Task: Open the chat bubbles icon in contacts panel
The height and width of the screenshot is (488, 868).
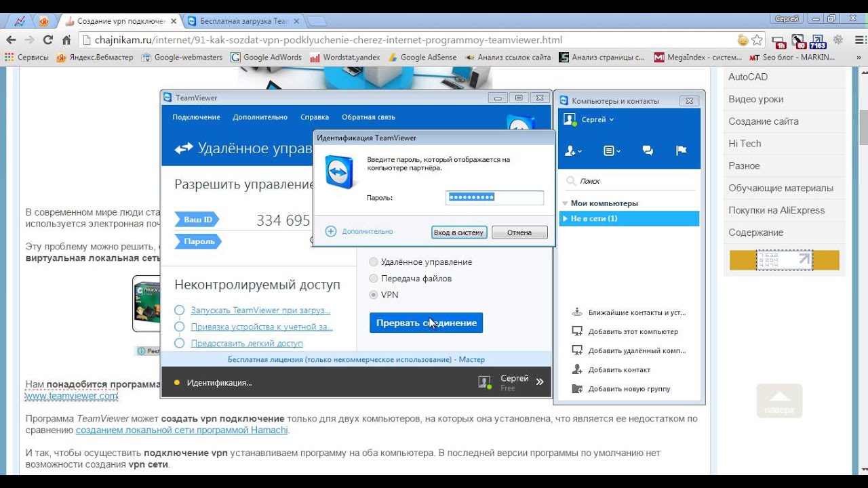Action: pyautogui.click(x=648, y=150)
